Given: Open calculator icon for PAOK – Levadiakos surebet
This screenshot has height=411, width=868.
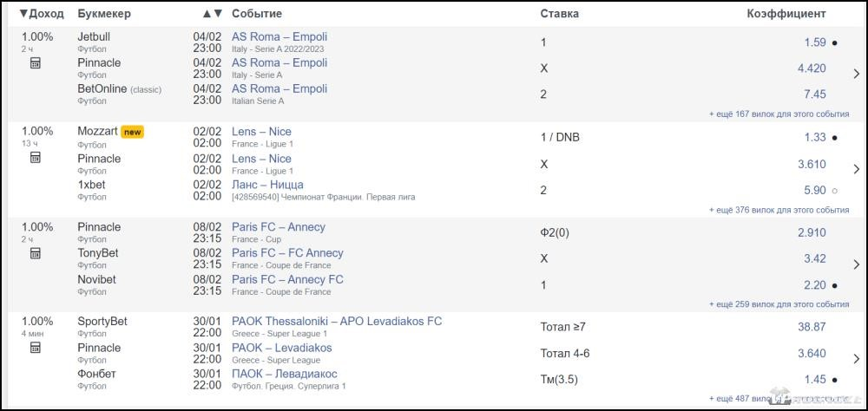Looking at the screenshot, I should point(36,348).
